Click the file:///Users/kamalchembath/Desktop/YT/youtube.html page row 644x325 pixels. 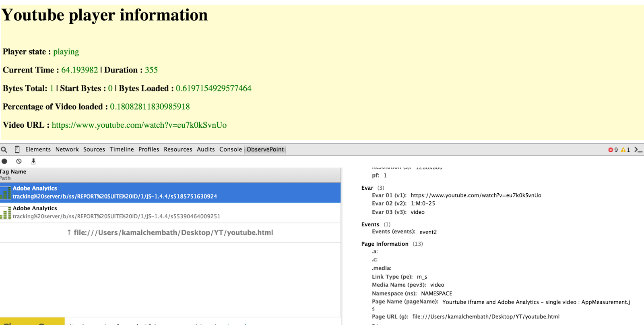(x=170, y=233)
